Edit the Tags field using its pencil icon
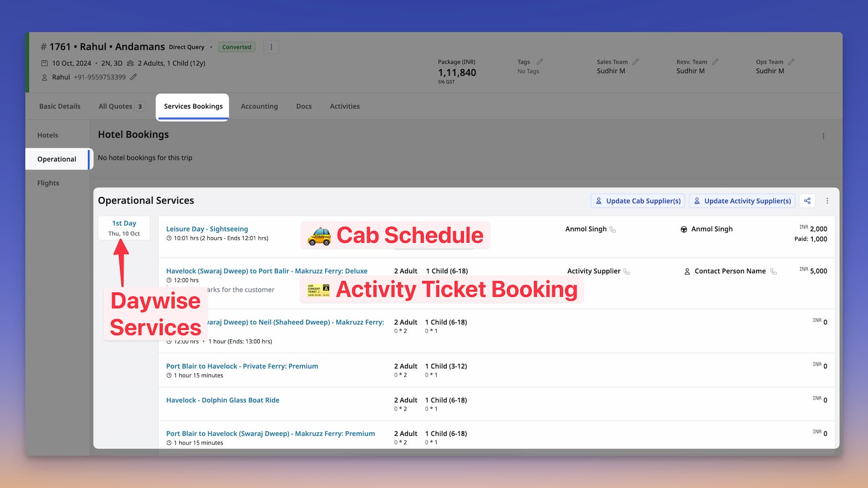Viewport: 868px width, 488px height. 540,61
